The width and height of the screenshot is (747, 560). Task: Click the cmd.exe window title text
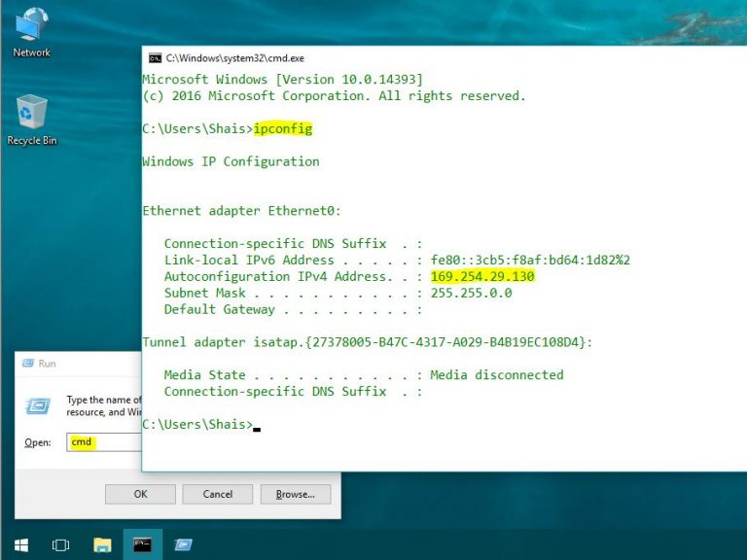(234, 58)
